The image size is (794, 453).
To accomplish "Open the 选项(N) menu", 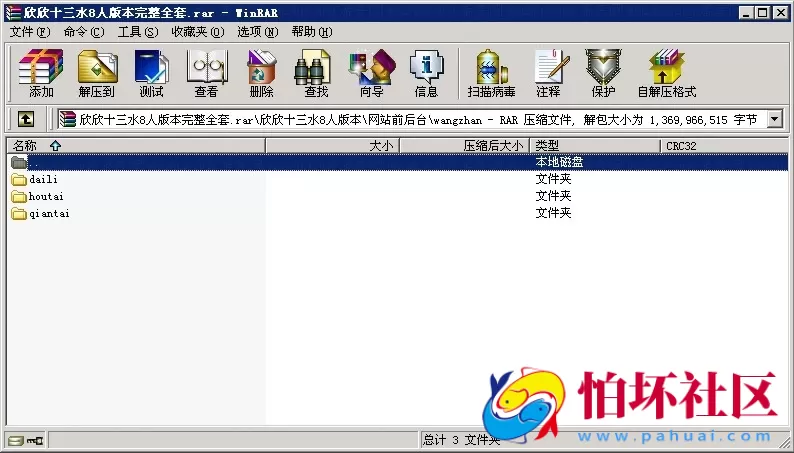I will pos(258,32).
